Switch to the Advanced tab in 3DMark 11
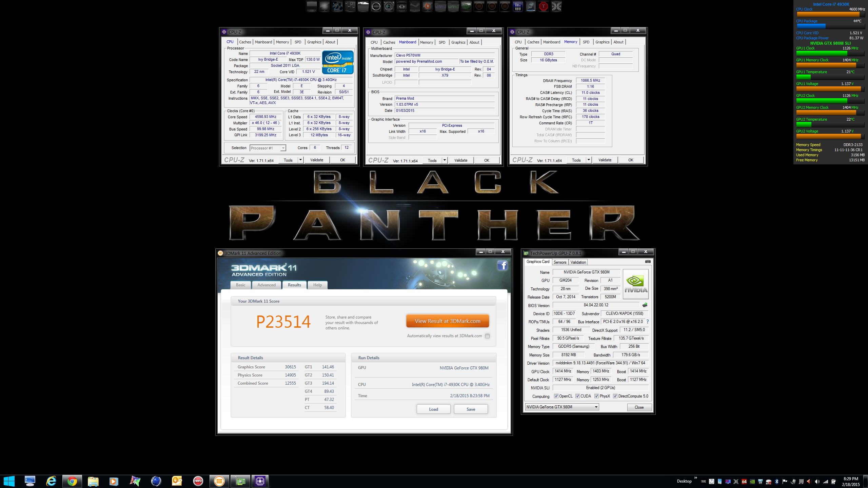 click(267, 285)
